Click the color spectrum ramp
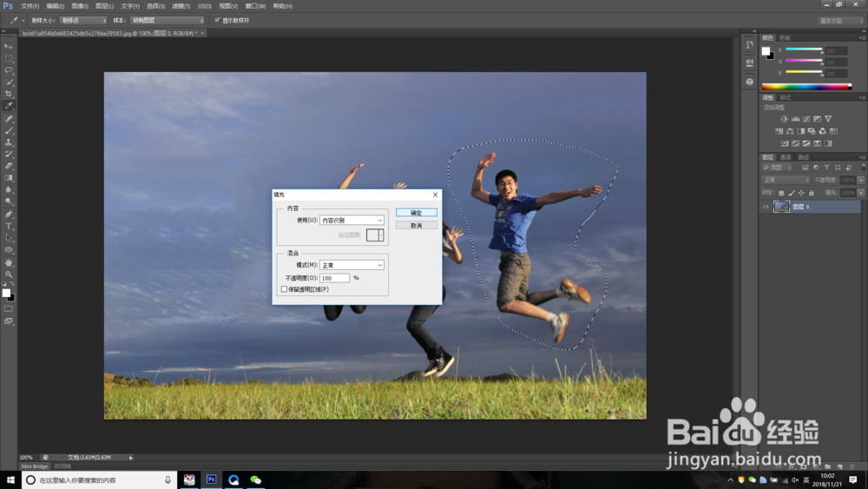Image resolution: width=868 pixels, height=489 pixels. tap(806, 86)
